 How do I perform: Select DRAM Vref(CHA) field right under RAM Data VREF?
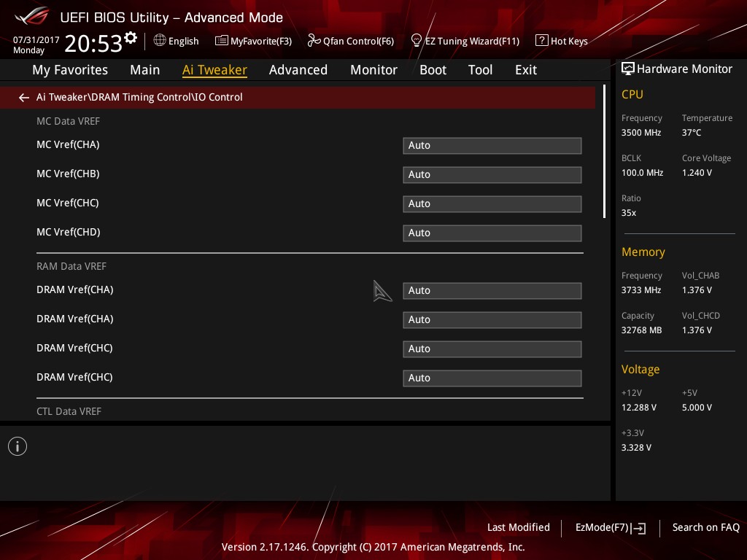pyautogui.click(x=492, y=291)
